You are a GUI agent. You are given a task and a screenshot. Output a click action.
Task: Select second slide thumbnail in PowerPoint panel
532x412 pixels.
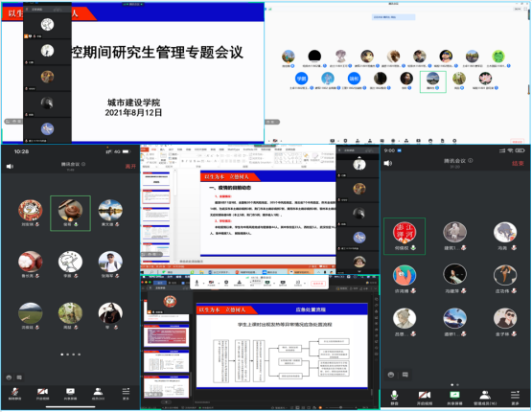[156, 196]
